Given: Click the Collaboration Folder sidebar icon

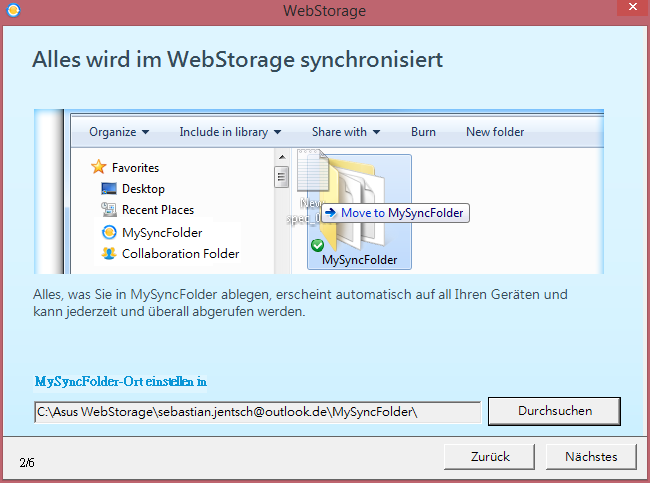Looking at the screenshot, I should [109, 253].
